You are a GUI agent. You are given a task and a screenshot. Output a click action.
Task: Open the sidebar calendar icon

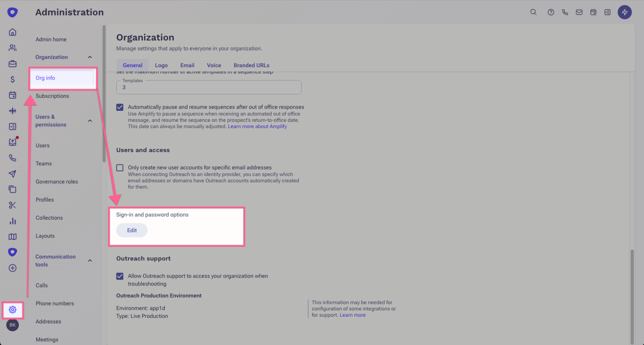coord(13,95)
